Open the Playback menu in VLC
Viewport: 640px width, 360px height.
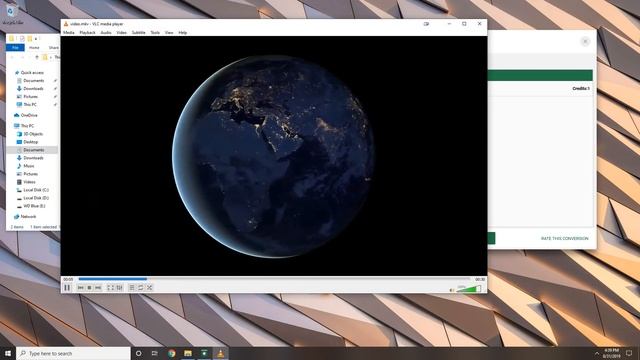coord(87,32)
